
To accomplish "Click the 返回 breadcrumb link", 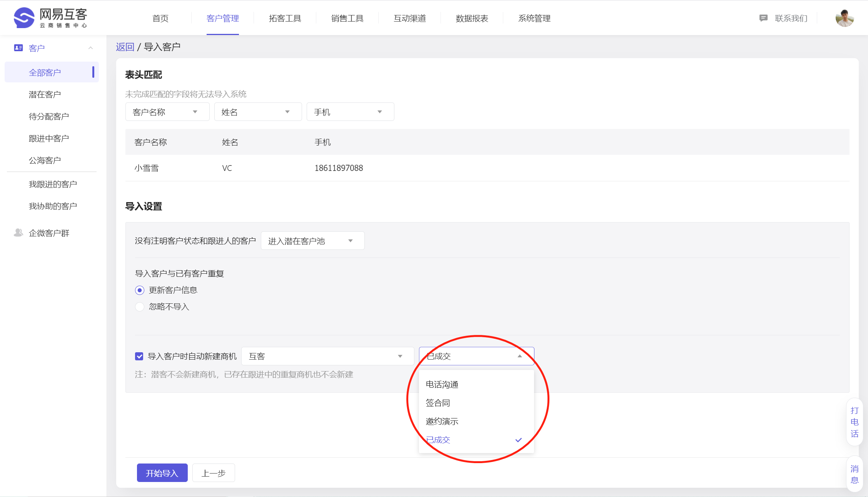I will click(125, 47).
